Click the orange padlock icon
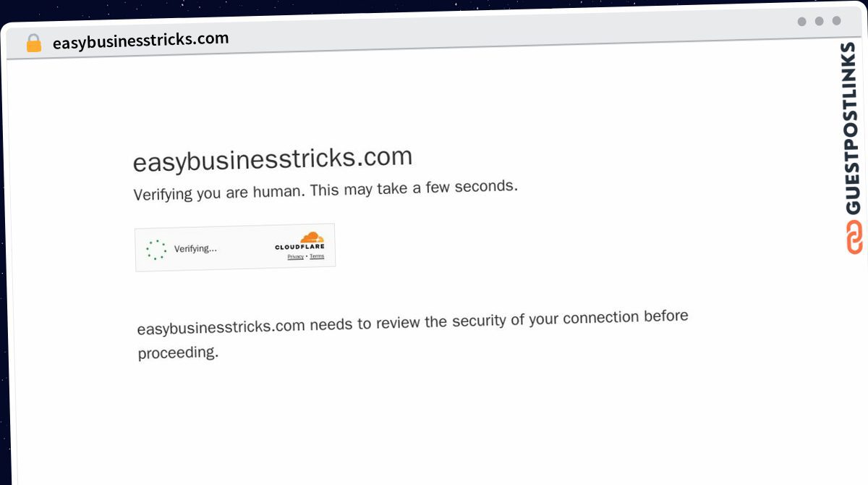The image size is (868, 485). pos(34,43)
